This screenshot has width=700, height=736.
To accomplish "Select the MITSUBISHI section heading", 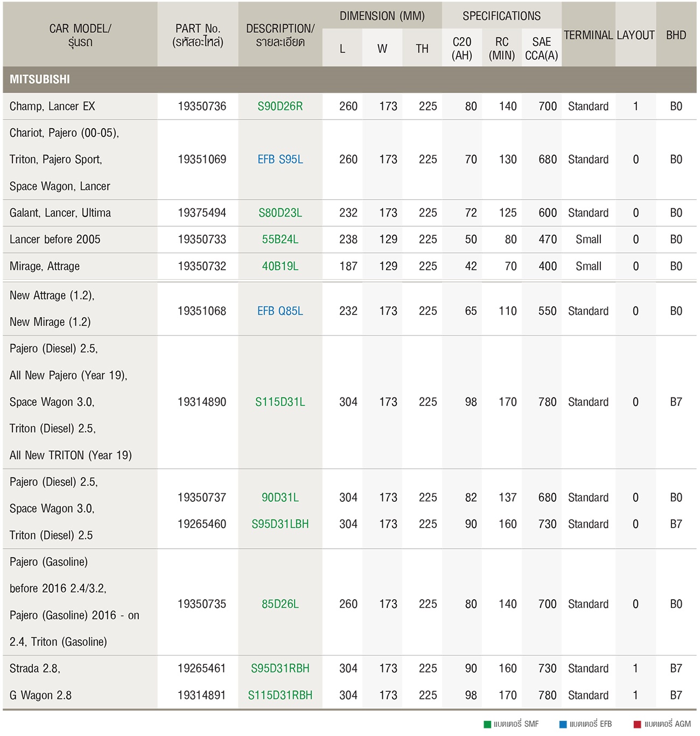I will coord(40,79).
